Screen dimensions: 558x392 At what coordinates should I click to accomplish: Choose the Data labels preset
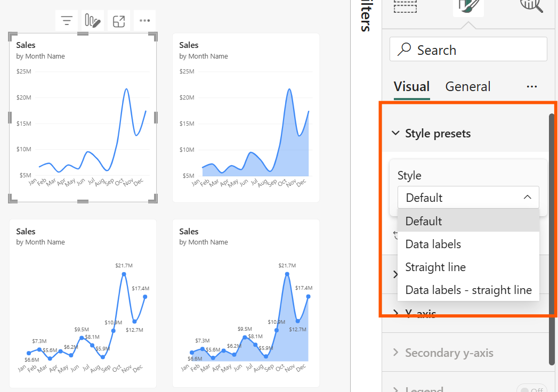[468, 244]
